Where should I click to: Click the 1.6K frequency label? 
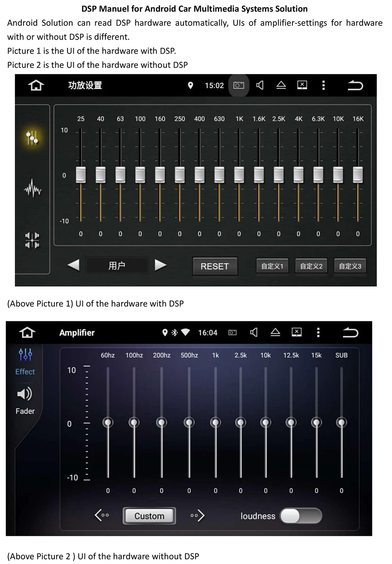click(x=259, y=119)
